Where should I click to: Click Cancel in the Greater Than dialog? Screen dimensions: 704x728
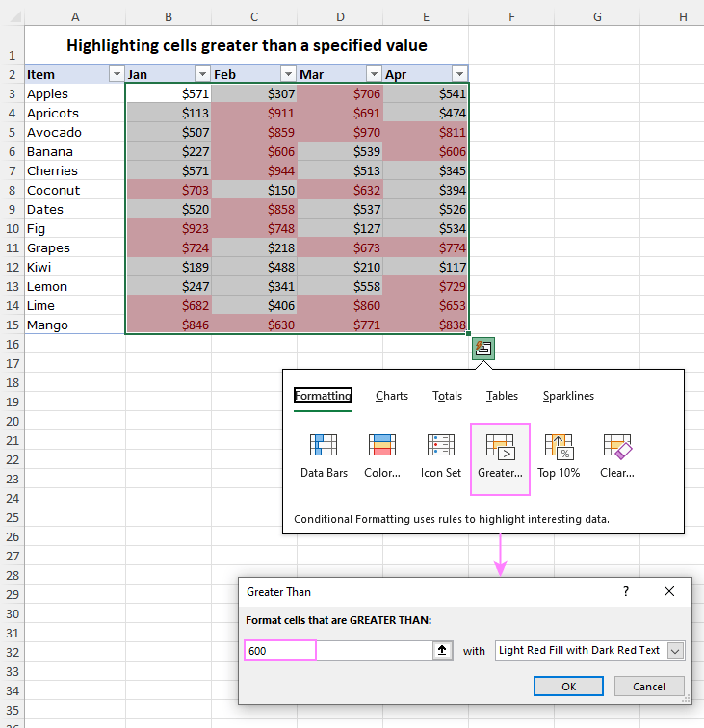649,687
